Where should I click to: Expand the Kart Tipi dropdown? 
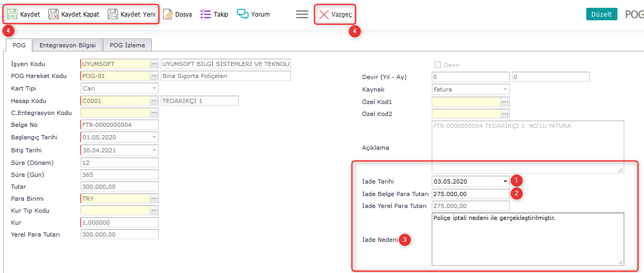point(153,89)
